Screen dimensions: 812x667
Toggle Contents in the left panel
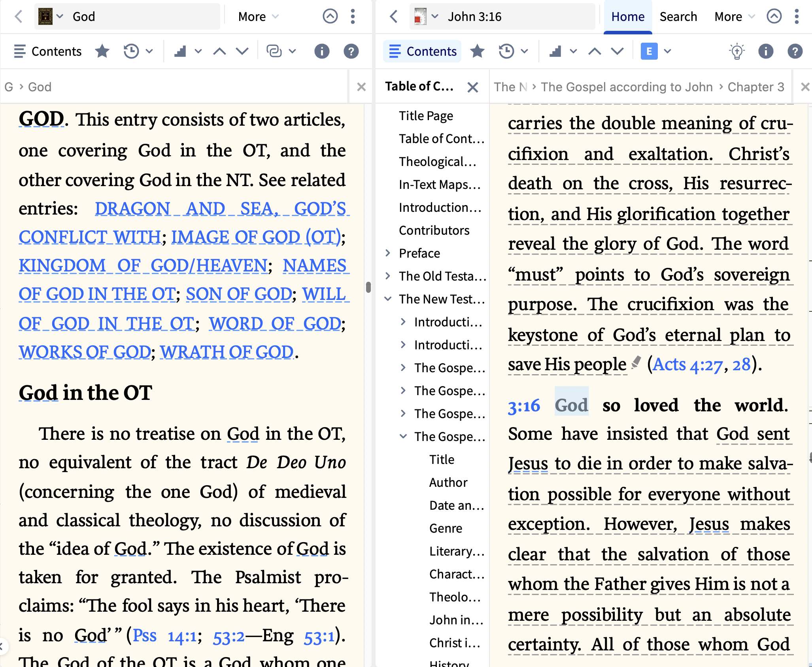click(x=47, y=51)
